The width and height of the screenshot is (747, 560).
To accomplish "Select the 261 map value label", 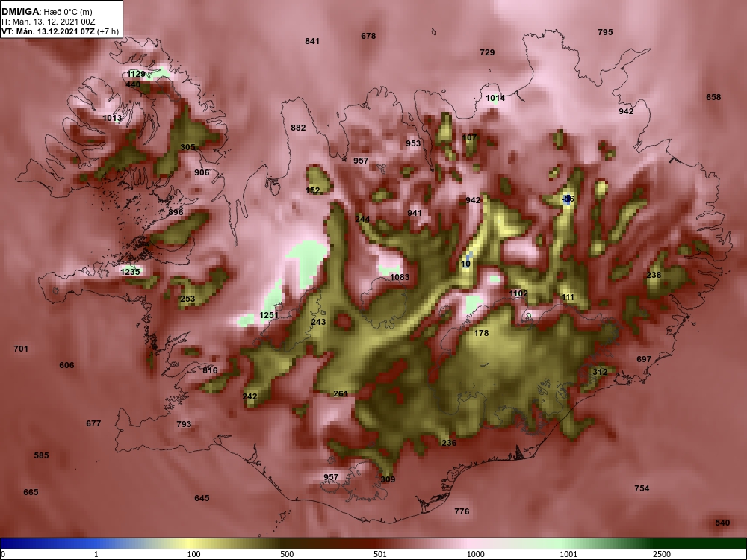I will 341,393.
